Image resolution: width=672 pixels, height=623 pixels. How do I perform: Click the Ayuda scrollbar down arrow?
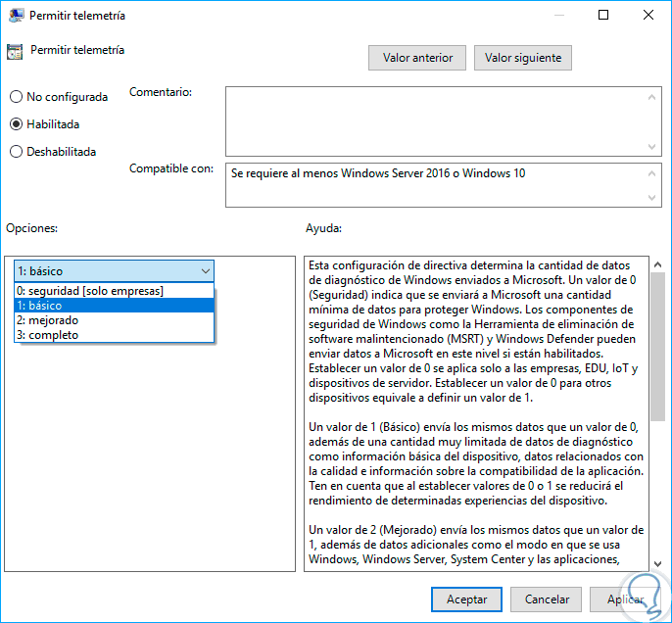point(657,564)
